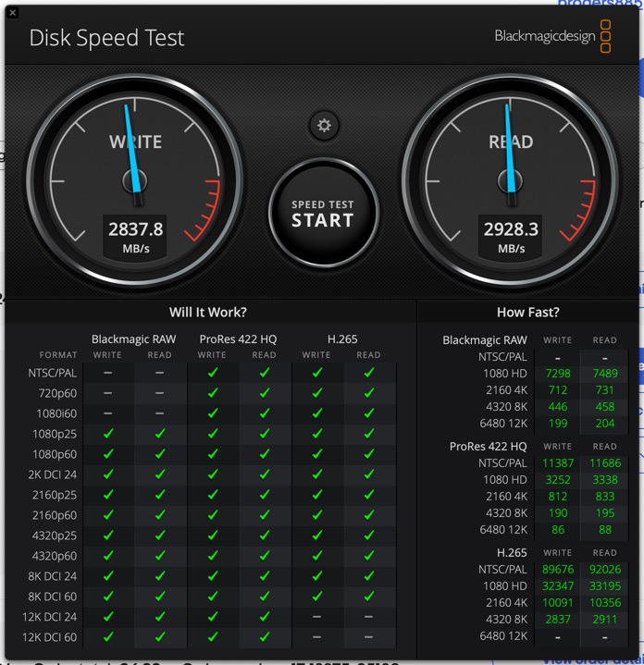Click H.265 NTSC/PAL write value 89676
644x665 pixels.
[x=558, y=570]
